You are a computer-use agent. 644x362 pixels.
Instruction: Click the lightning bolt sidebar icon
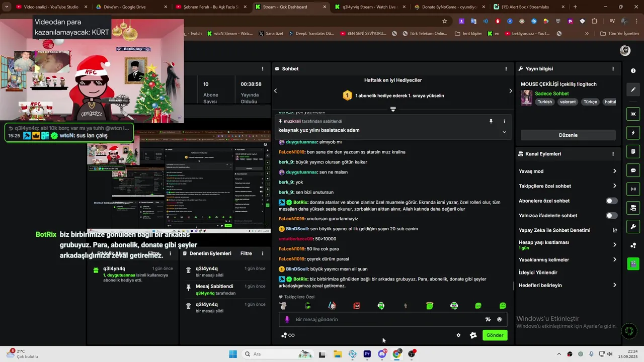(633, 133)
